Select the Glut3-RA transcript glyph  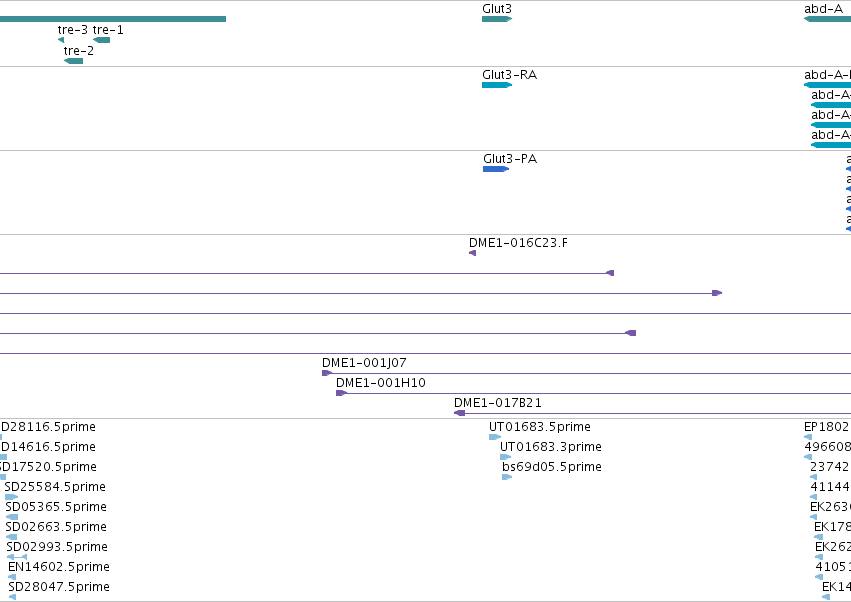coord(497,85)
